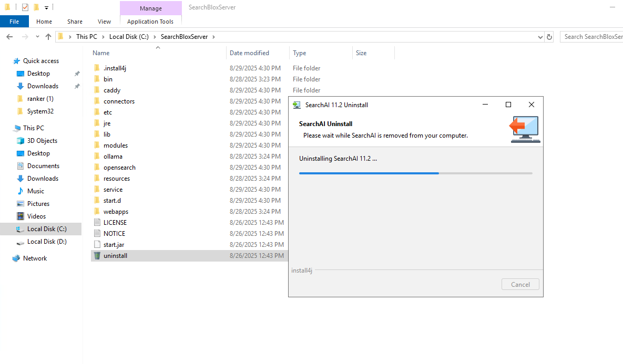Select the webapps folder row

click(189, 212)
